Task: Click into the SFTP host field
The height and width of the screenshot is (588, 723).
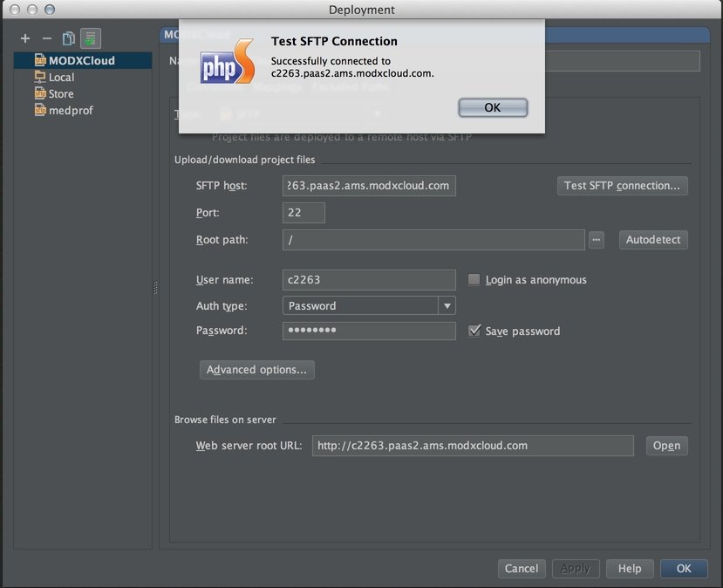Action: tap(369, 186)
